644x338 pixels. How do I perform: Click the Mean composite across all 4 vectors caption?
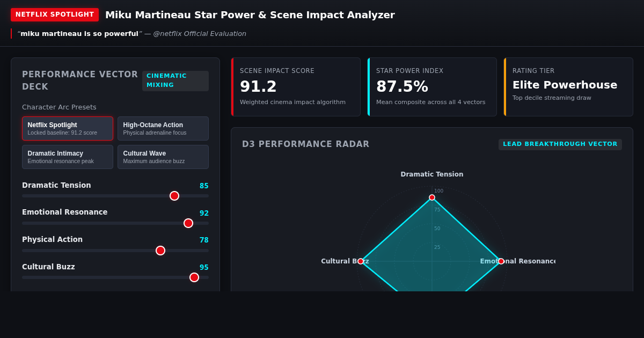point(431,102)
